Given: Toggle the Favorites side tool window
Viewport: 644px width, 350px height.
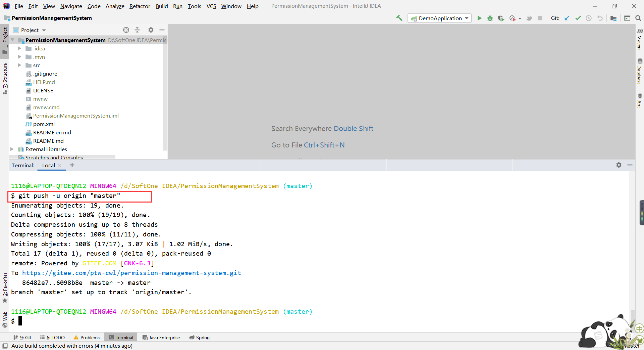Looking at the screenshot, I should point(5,288).
